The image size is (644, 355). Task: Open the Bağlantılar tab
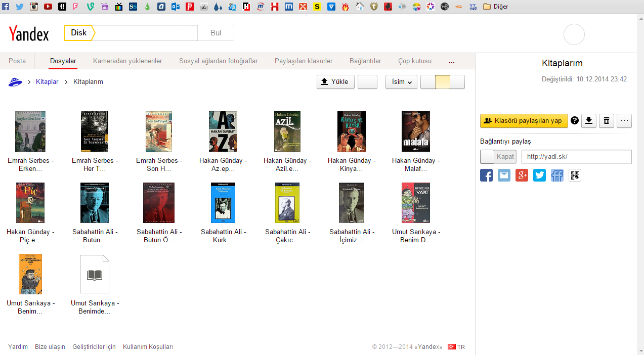tap(365, 61)
